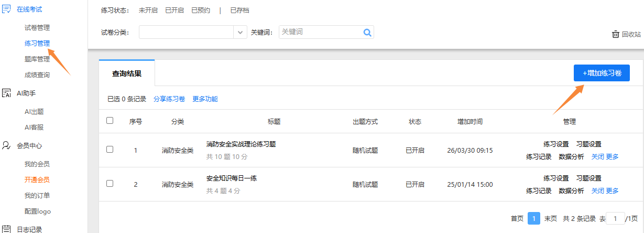The height and width of the screenshot is (233, 644).
Task: Open AI出题 in the sidebar
Action: tap(34, 111)
